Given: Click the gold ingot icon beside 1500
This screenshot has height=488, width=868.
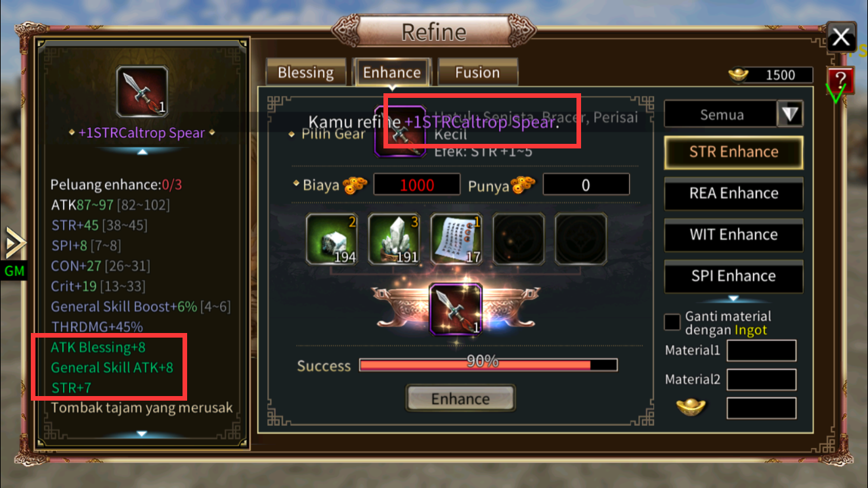Looking at the screenshot, I should point(739,75).
